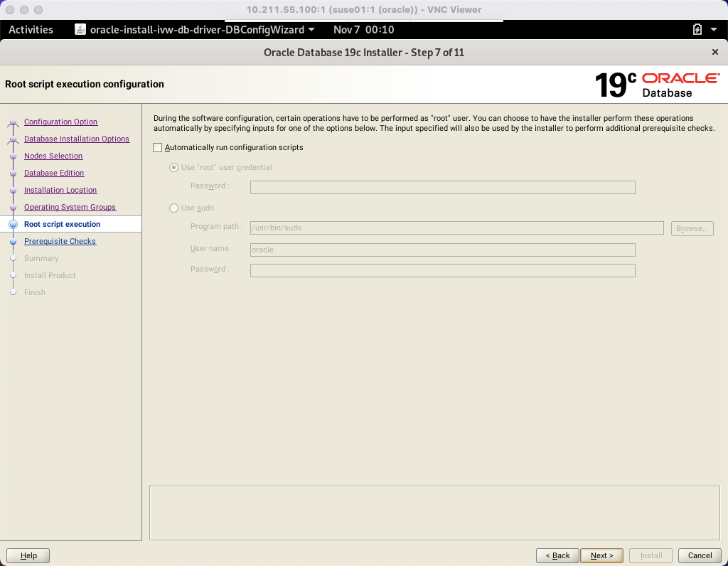Open the Activities overview
This screenshot has width=728, height=566.
(31, 30)
